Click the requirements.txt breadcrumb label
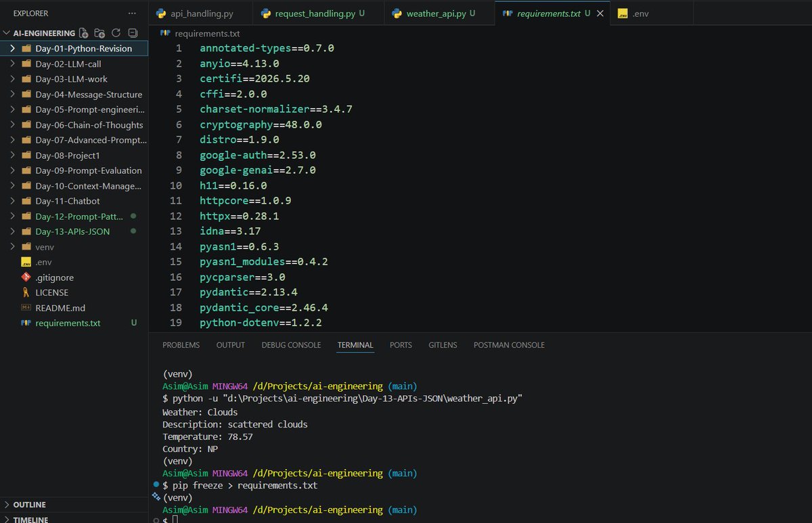Viewport: 812px width, 523px height. 207,33
